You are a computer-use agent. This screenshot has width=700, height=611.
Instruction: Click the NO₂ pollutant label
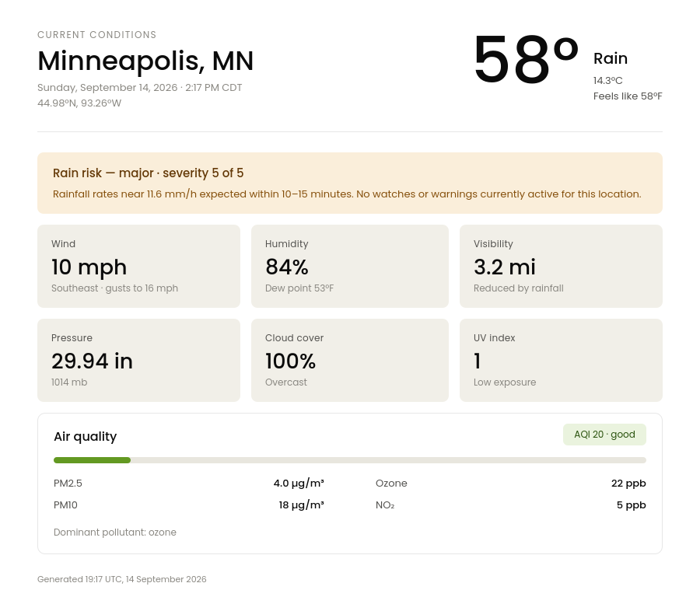click(385, 505)
